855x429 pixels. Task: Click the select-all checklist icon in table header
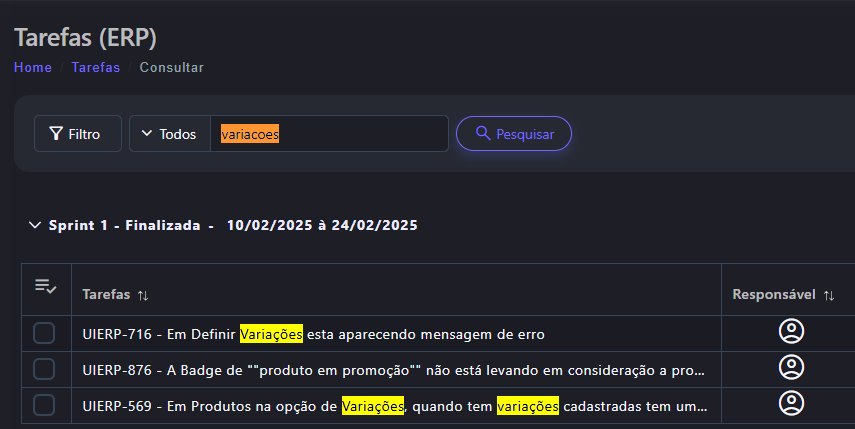(x=45, y=287)
